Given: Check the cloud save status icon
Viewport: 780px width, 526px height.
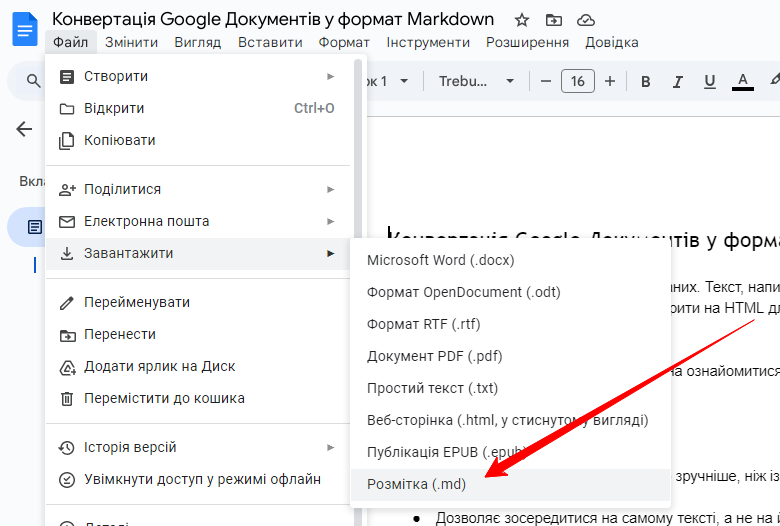Looking at the screenshot, I should 586,20.
